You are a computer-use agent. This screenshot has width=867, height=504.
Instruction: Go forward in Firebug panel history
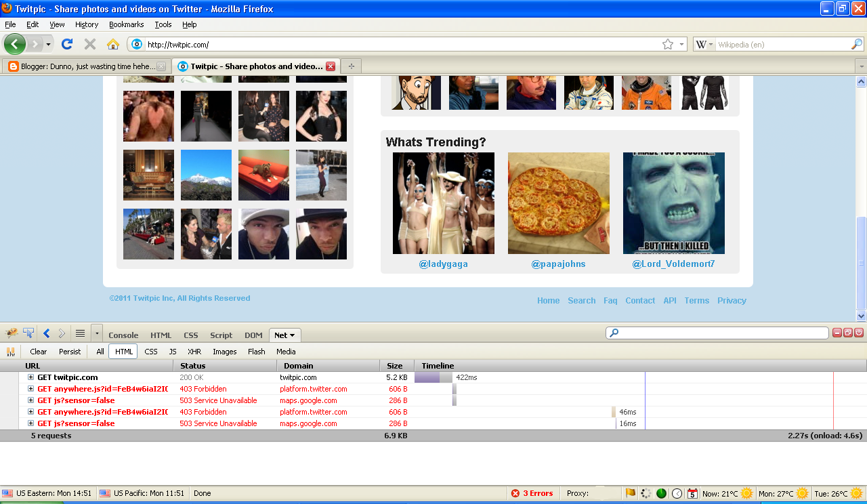click(x=62, y=333)
